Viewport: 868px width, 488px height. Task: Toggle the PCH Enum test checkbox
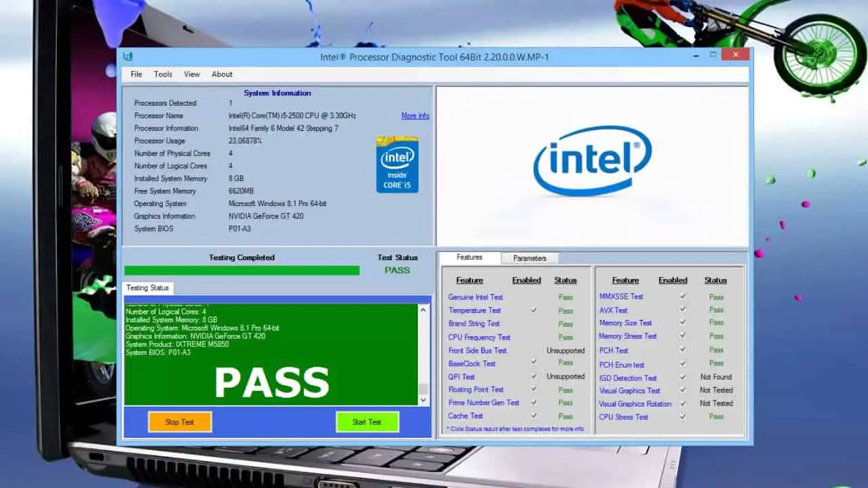tap(683, 363)
